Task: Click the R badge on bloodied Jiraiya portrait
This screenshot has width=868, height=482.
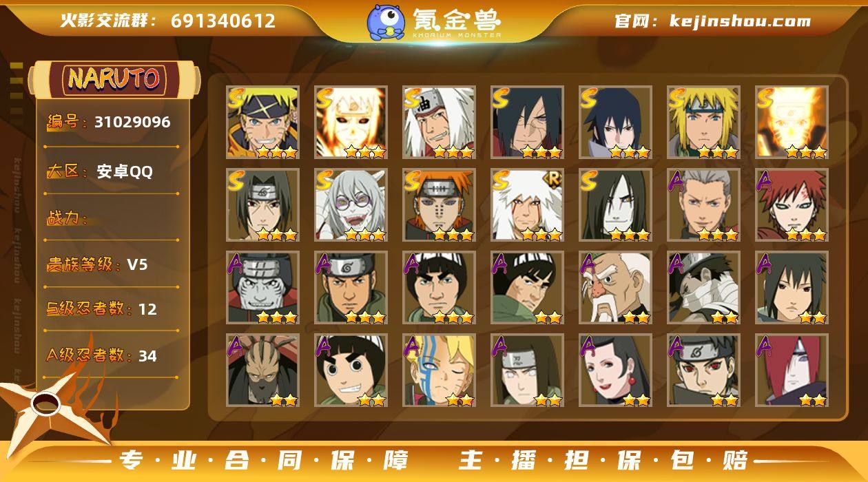Action: click(x=553, y=180)
